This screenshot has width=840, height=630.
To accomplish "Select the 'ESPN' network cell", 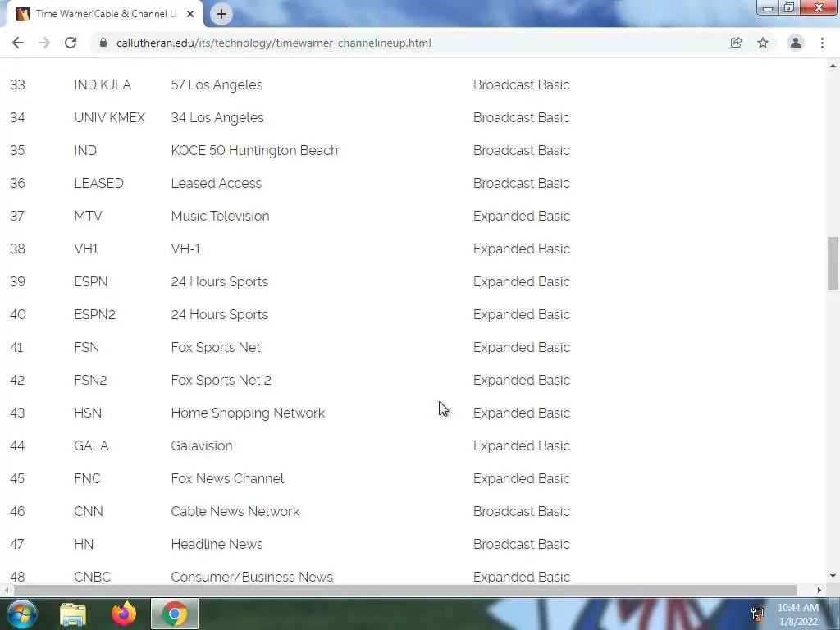I will coord(91,282).
